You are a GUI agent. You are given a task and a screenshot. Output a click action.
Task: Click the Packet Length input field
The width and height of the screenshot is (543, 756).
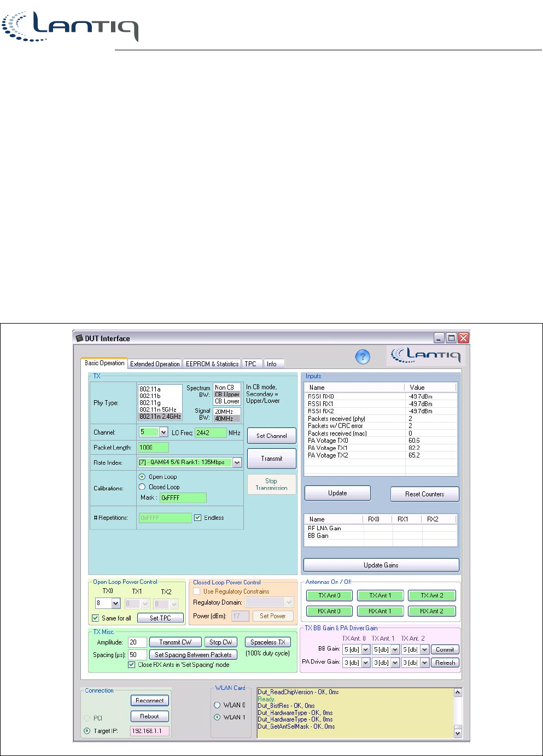(x=154, y=447)
